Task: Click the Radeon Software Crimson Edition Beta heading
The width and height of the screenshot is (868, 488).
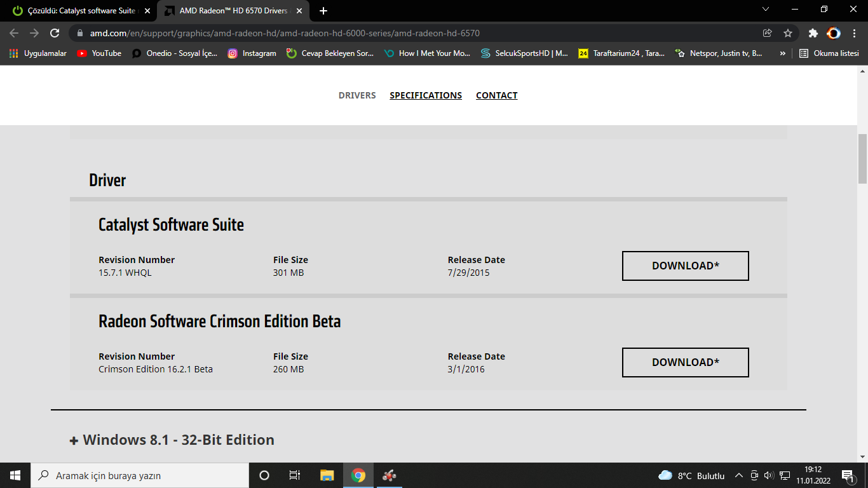Action: 220,322
